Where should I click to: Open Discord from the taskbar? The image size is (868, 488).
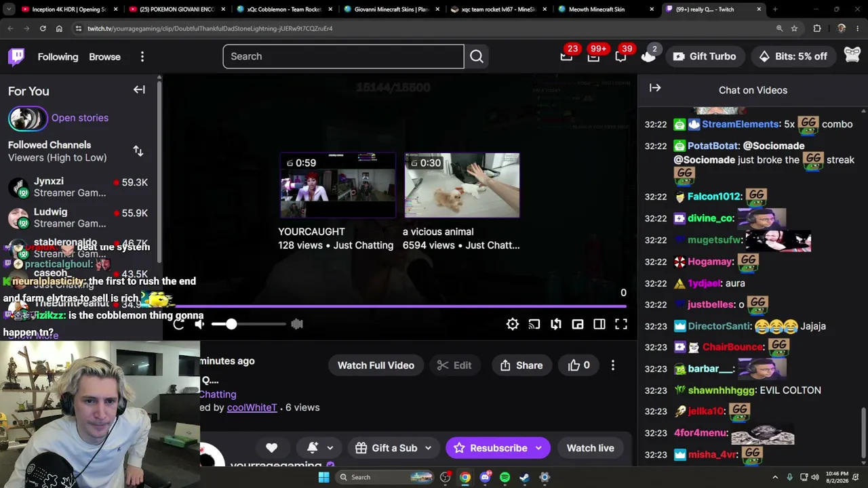pyautogui.click(x=485, y=477)
